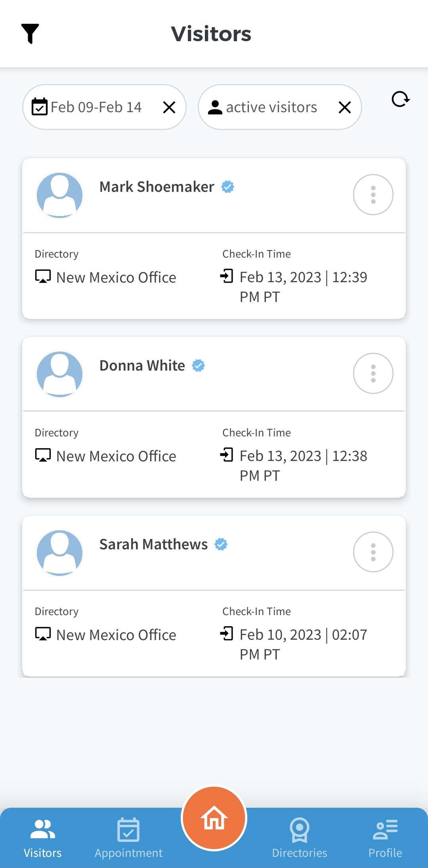Remove the Feb 09-Feb 14 date filter
The image size is (428, 868).
[x=169, y=107]
